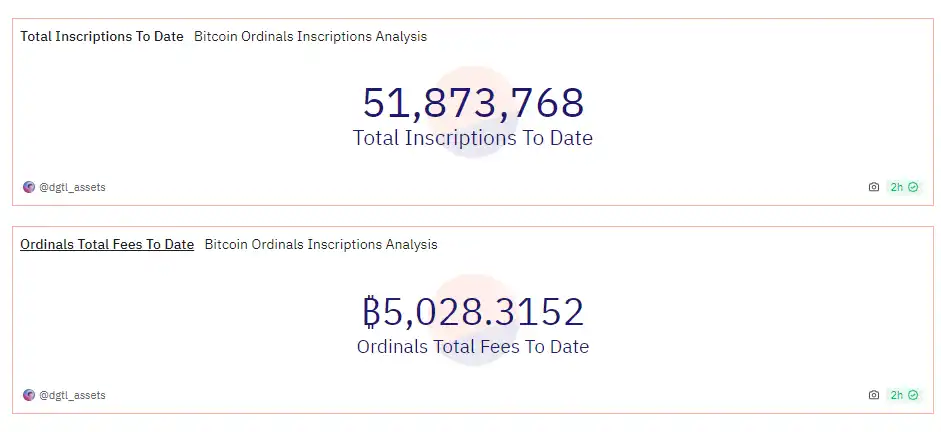
Task: Click the camera icon in Total Inscriptions panel
Action: 874,187
